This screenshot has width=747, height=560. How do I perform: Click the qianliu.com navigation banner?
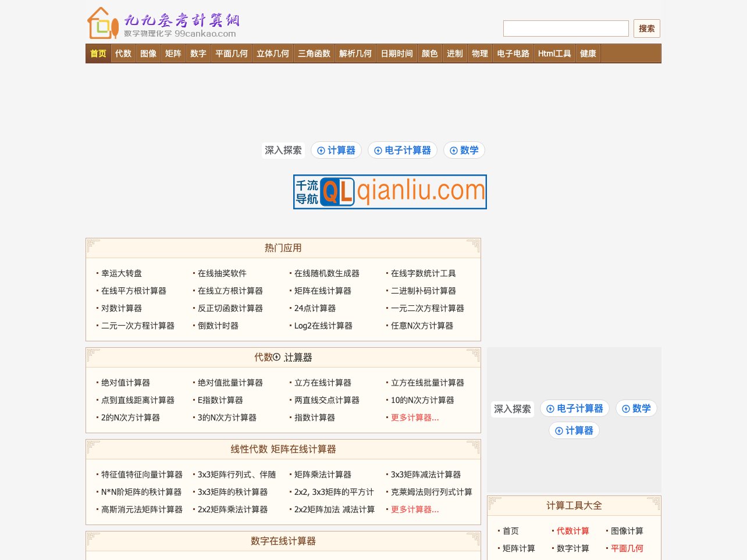(390, 192)
